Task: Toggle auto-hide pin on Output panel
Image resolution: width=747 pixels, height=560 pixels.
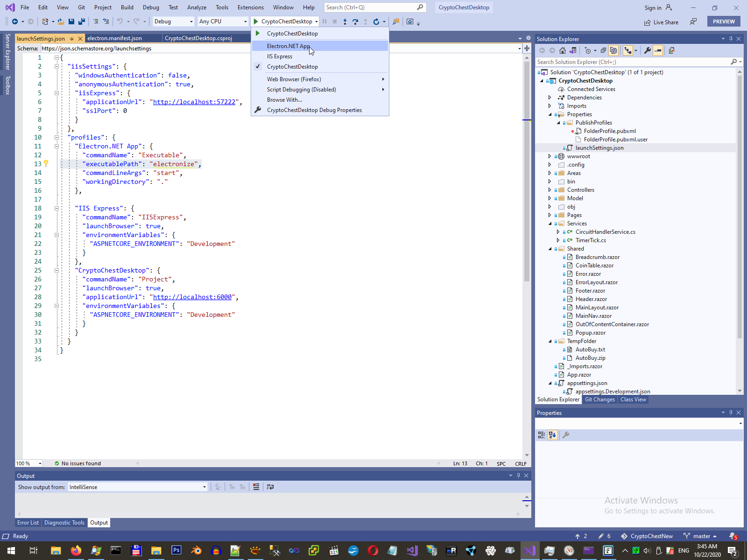Action: click(518, 476)
